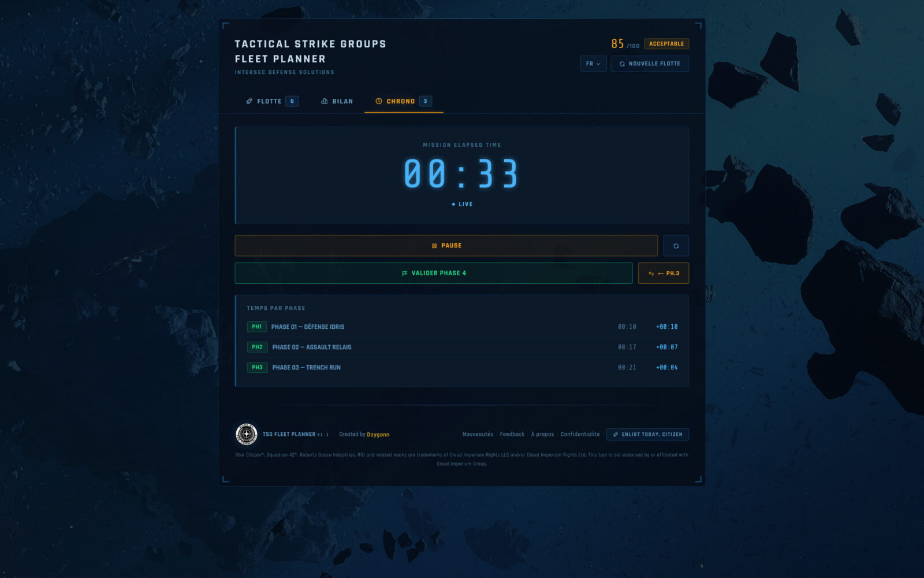This screenshot has height=578, width=924.
Task: Open the À propos link
Action: coord(542,434)
